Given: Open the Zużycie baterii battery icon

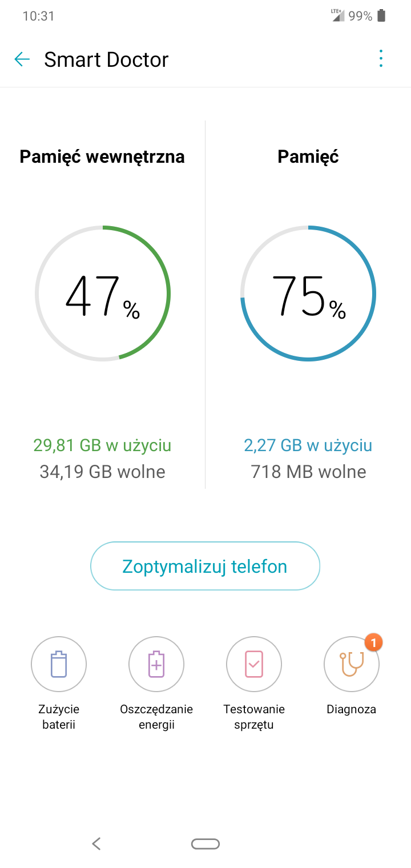Looking at the screenshot, I should click(x=59, y=665).
